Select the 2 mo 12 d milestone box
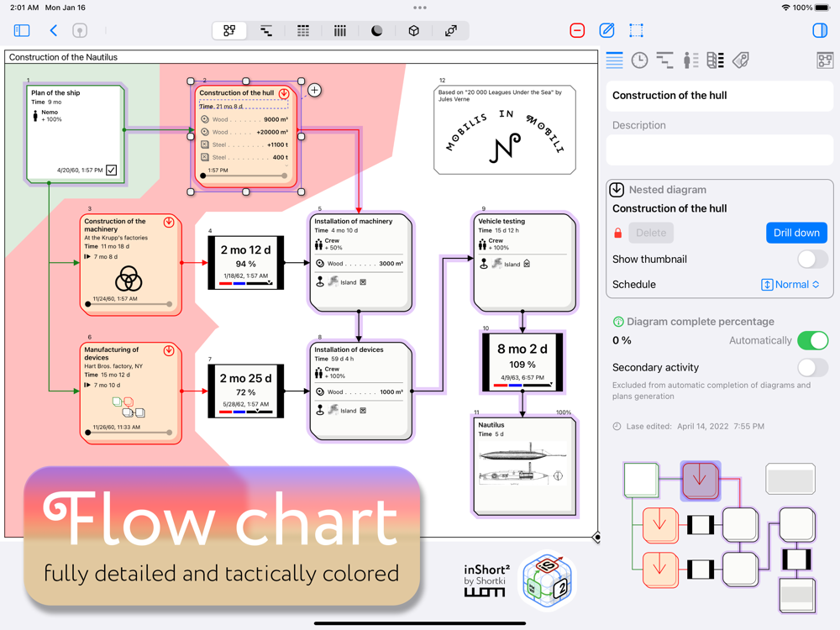The image size is (840, 630). (246, 262)
